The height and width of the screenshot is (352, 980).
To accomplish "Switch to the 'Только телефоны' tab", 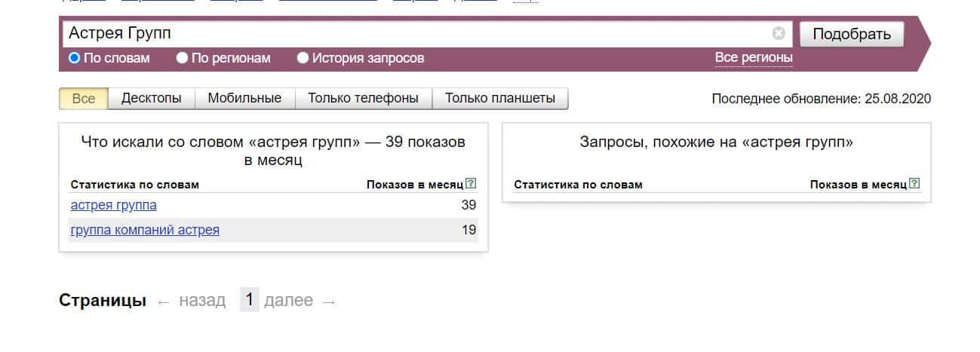I will (x=363, y=99).
